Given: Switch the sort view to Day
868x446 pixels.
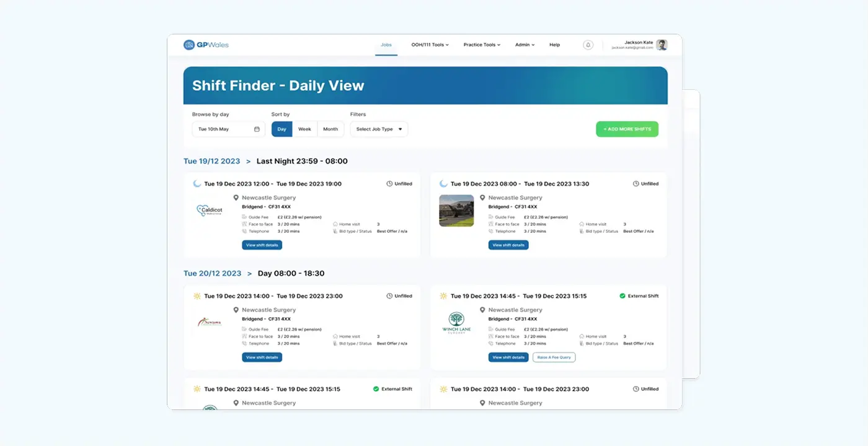Looking at the screenshot, I should [282, 129].
